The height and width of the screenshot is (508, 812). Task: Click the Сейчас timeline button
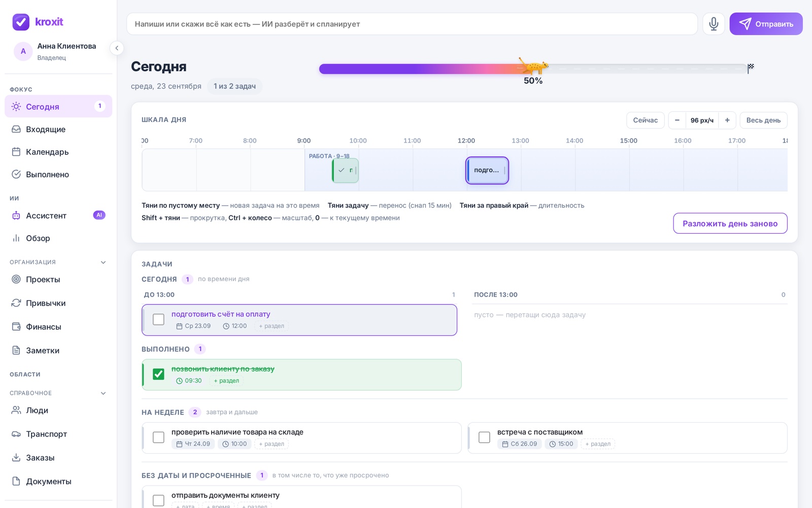point(645,120)
